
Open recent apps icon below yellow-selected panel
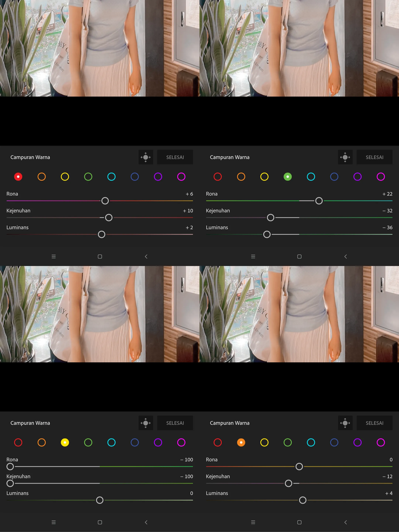coord(54,522)
